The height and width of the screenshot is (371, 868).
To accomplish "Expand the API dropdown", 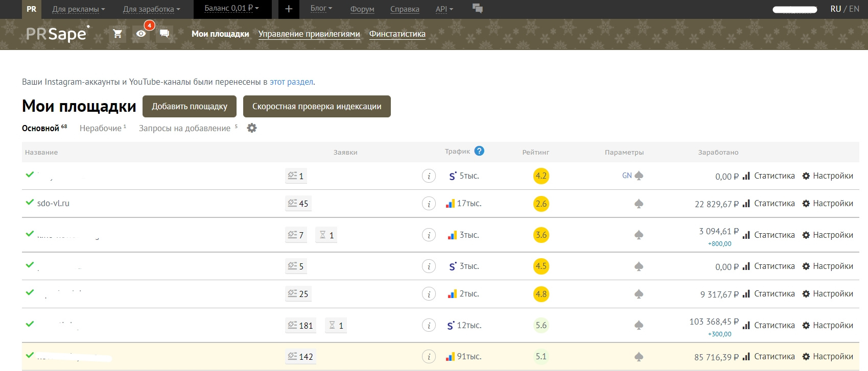I will pyautogui.click(x=444, y=9).
